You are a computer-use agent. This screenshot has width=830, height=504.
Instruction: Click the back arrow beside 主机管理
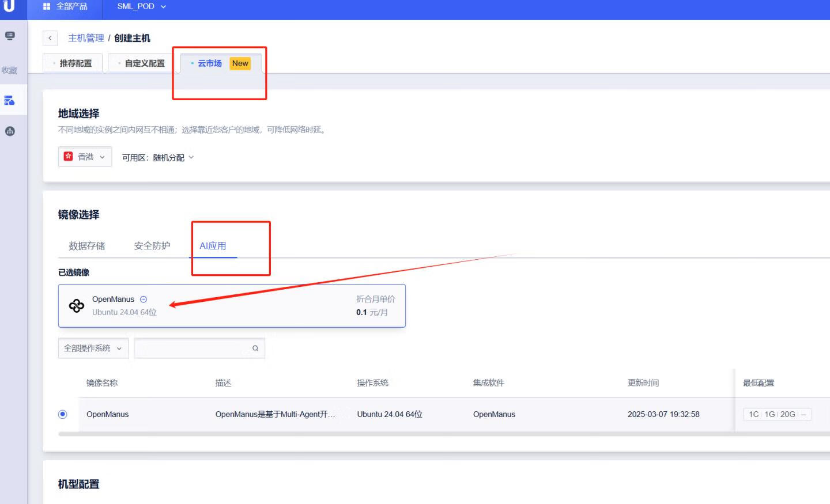pyautogui.click(x=50, y=38)
